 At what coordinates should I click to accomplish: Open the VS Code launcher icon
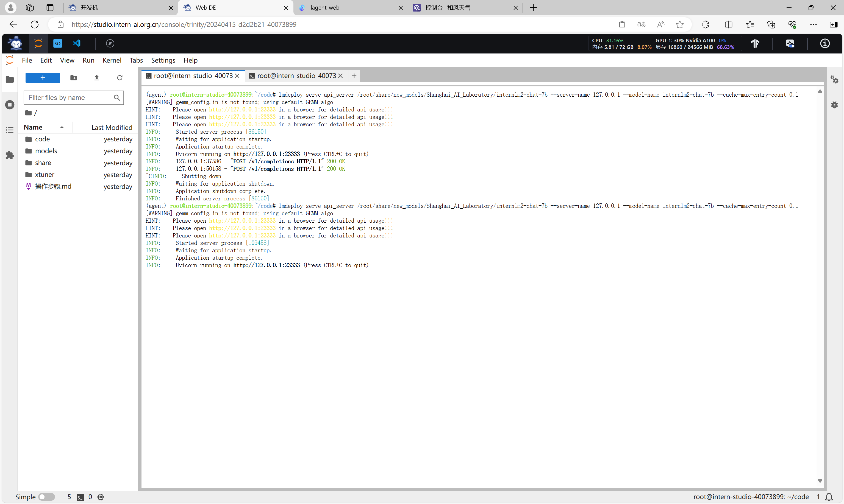77,43
